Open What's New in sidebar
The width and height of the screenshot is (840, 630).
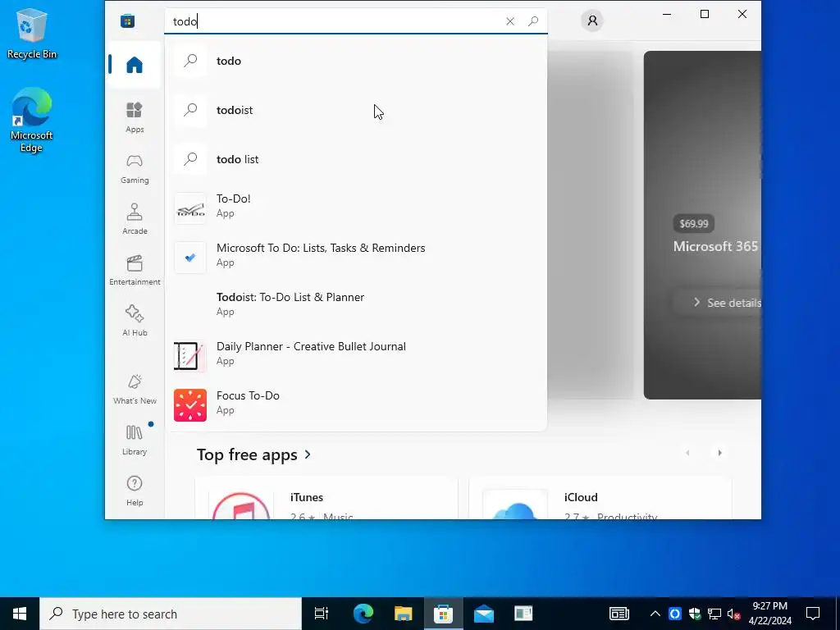135,389
